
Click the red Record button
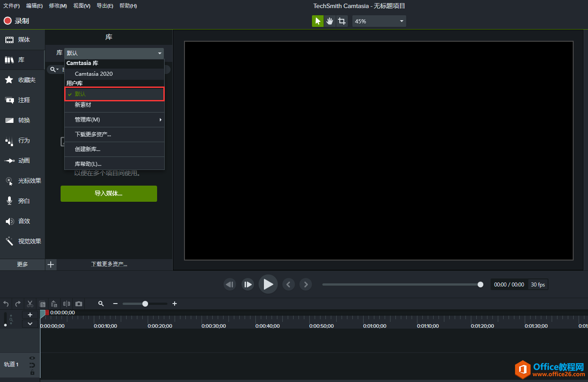click(17, 21)
